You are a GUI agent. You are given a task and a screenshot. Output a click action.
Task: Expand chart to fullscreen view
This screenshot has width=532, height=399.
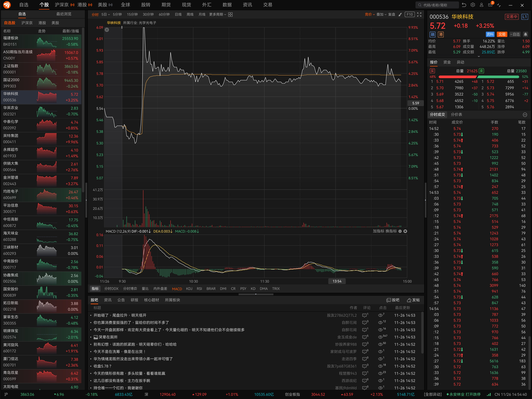[419, 15]
